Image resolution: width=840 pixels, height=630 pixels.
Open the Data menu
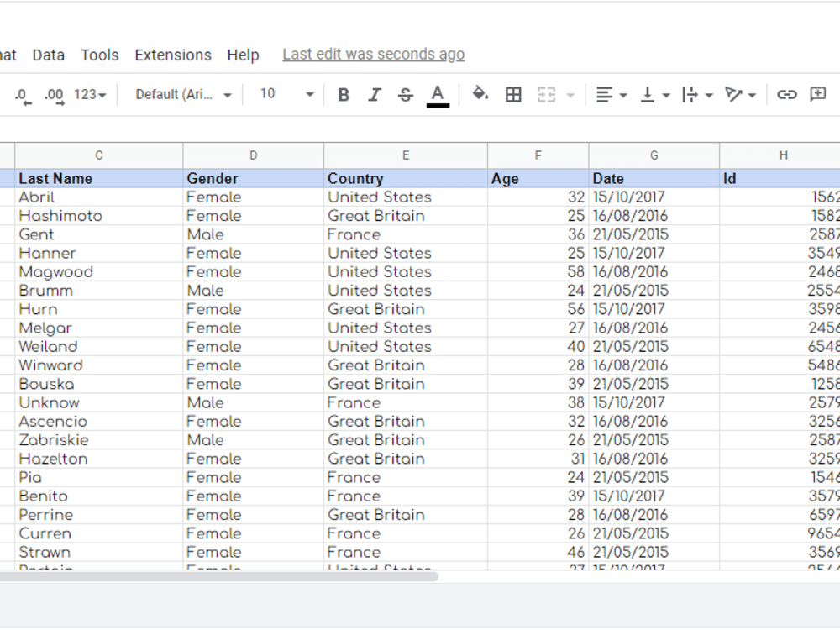(48, 55)
